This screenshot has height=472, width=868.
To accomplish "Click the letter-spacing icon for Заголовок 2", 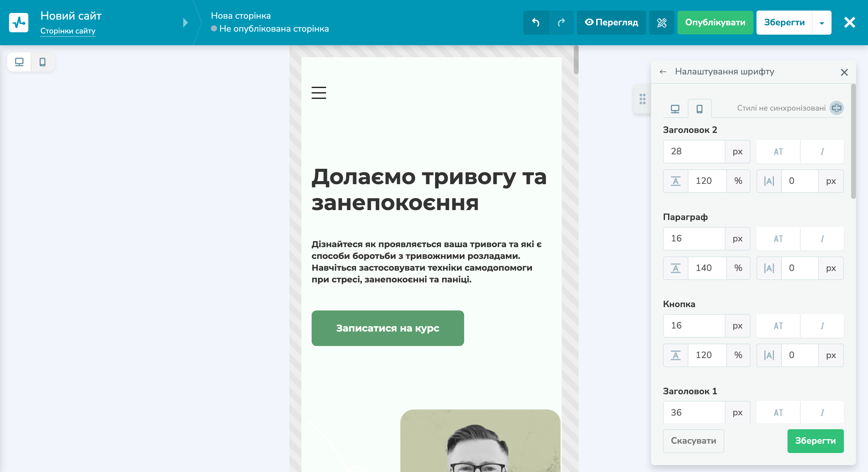I will 769,181.
